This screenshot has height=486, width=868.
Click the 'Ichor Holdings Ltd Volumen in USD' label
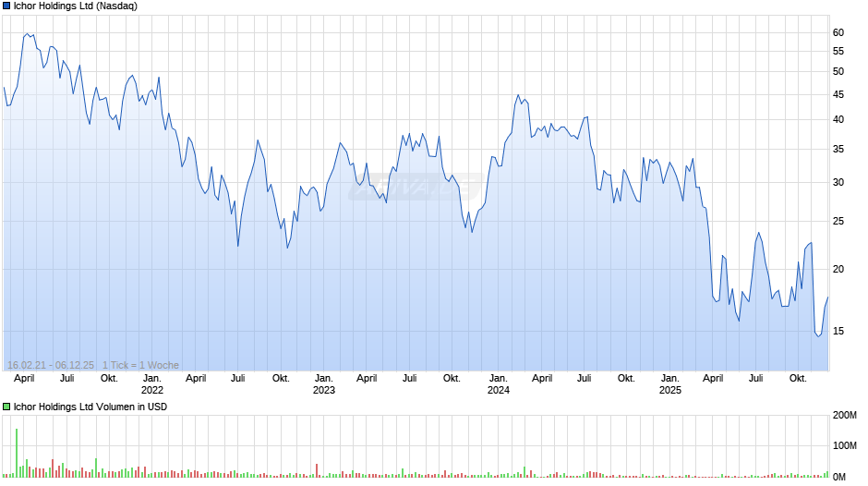click(90, 407)
